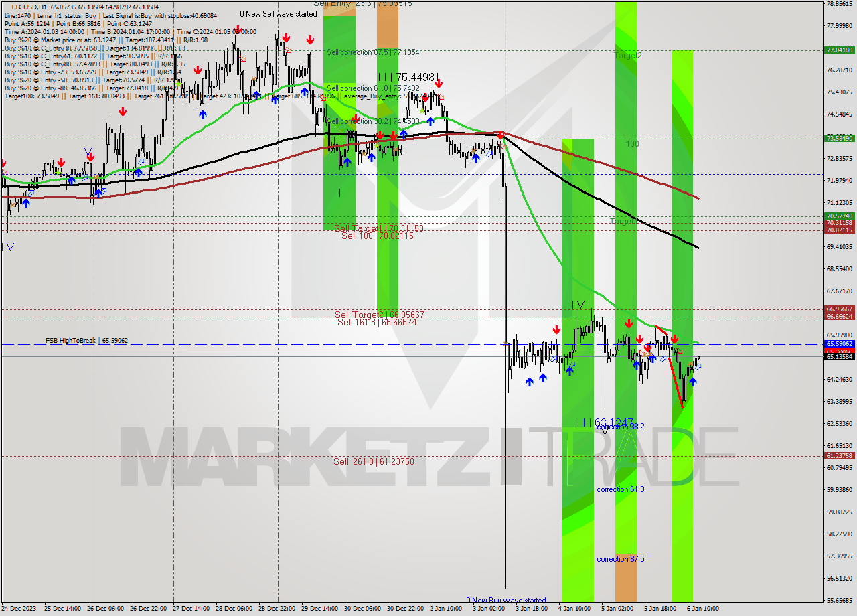The width and height of the screenshot is (857, 616).
Task: Select the FSB-HighToBreak 65.59062 label
Action: [x=86, y=341]
